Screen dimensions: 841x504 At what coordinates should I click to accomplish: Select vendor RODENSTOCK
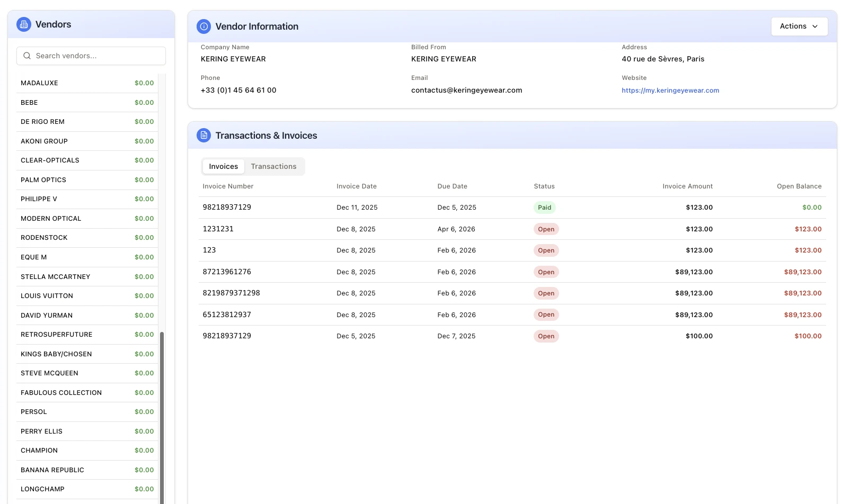[x=87, y=238]
